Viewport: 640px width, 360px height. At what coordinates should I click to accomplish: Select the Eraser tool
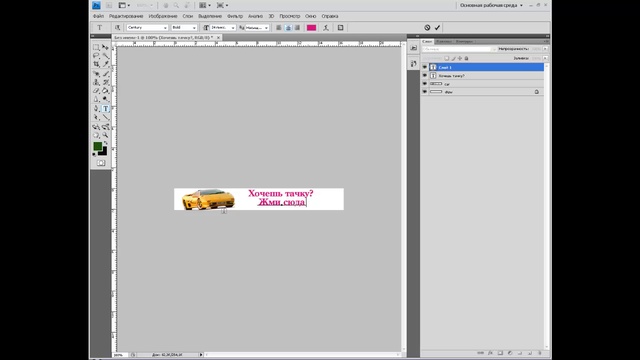pyautogui.click(x=96, y=91)
